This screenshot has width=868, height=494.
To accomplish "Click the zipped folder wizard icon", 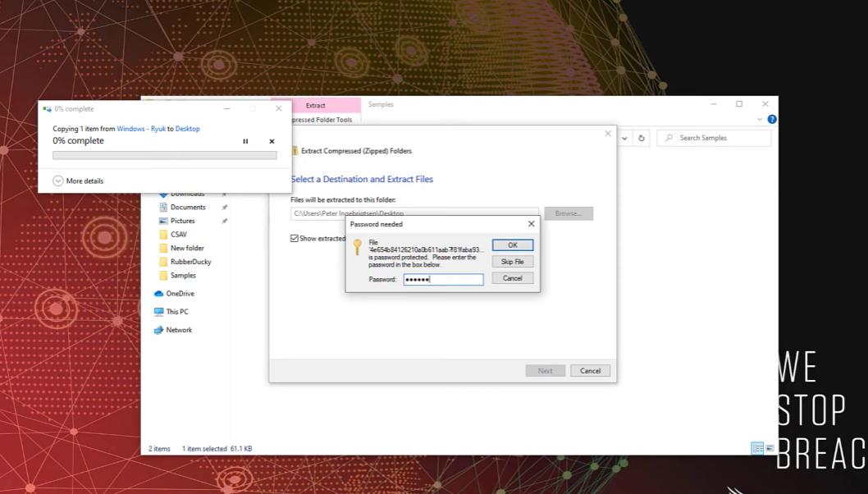I will click(x=295, y=151).
